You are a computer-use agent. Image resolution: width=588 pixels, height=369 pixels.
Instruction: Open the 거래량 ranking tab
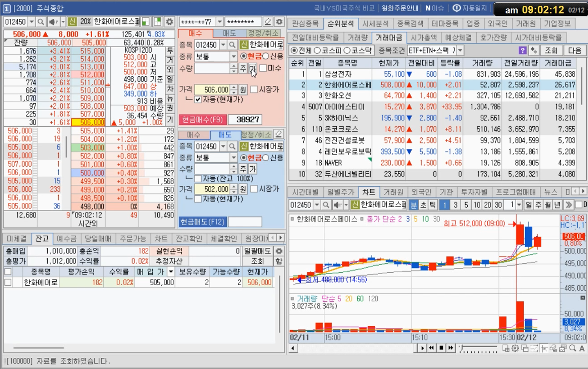click(x=357, y=37)
